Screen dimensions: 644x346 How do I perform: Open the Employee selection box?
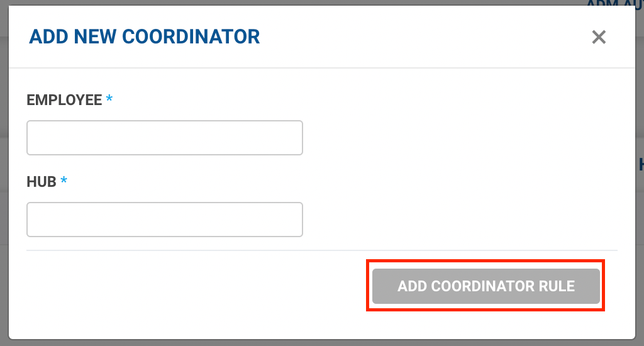165,138
